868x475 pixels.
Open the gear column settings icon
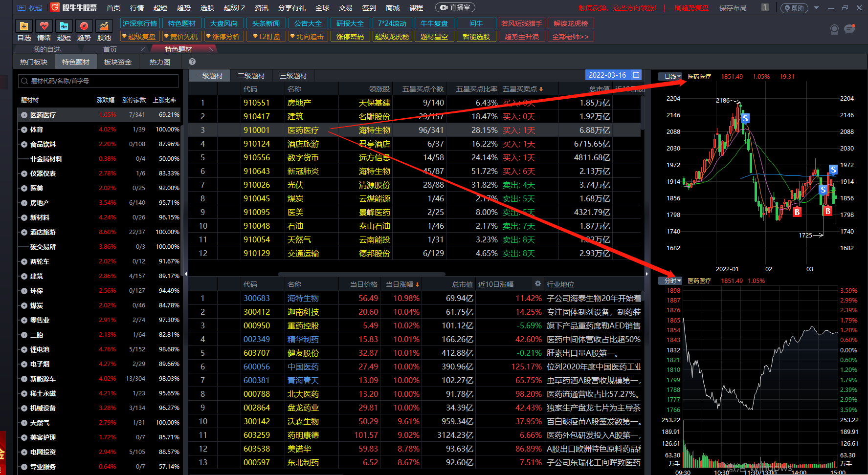click(538, 283)
